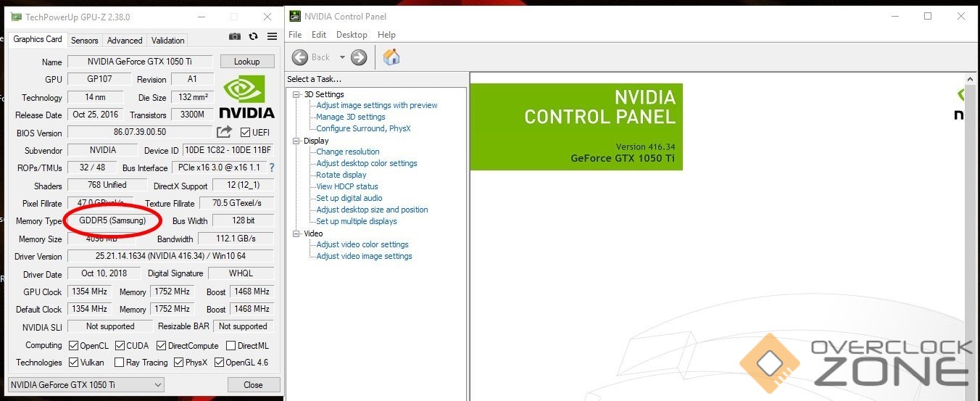Click the Device ID value field

point(228,150)
